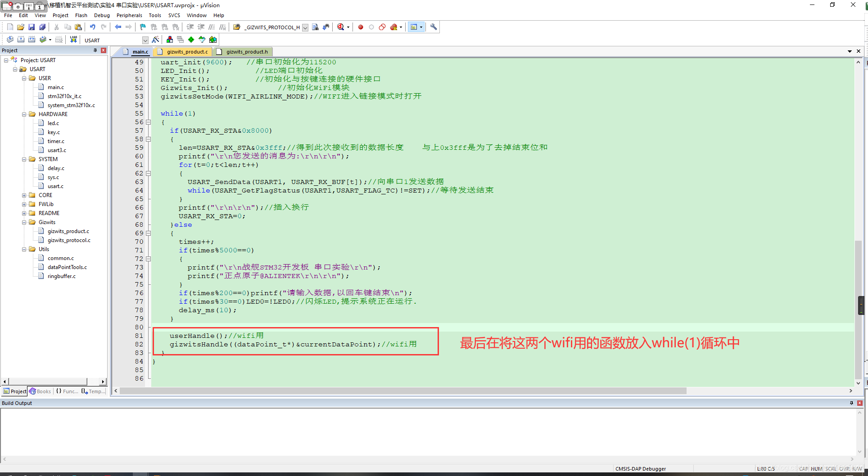
Task: Switch to the main.c tab
Action: tap(136, 52)
